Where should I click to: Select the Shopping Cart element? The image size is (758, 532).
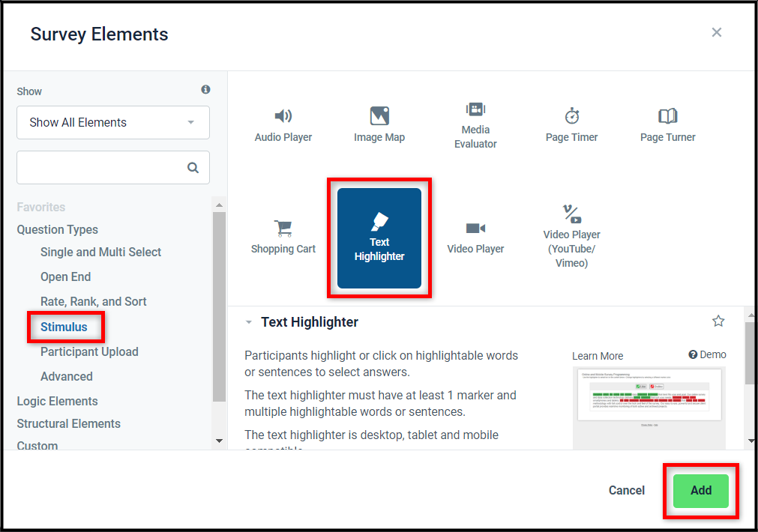click(283, 238)
